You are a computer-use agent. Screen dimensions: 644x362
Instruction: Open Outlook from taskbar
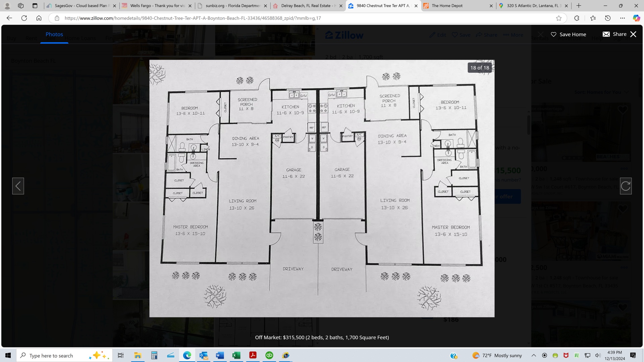click(204, 355)
